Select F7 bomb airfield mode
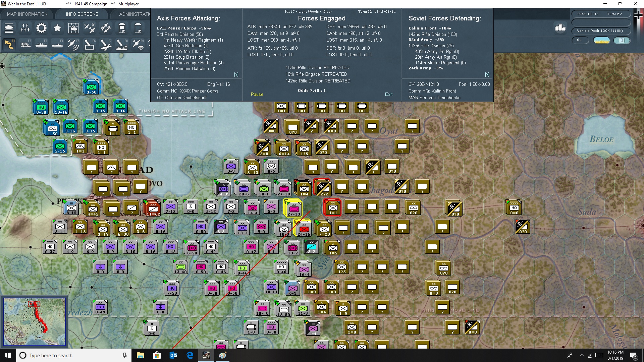 (106, 44)
